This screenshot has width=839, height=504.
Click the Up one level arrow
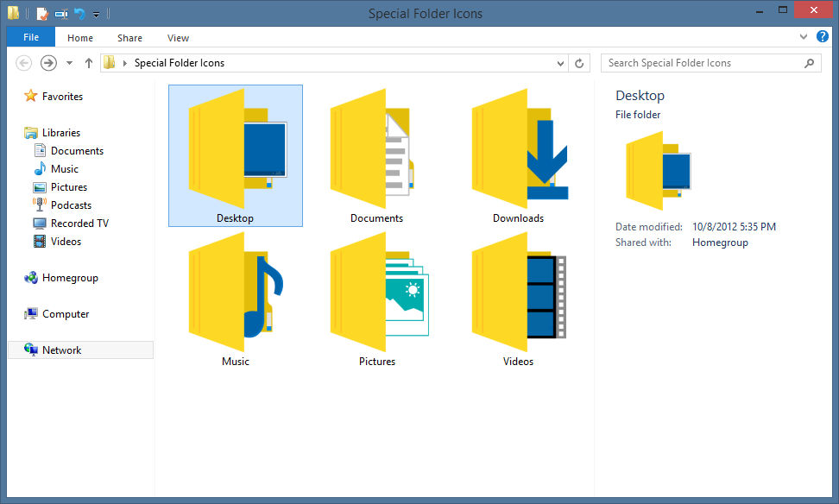coord(88,62)
